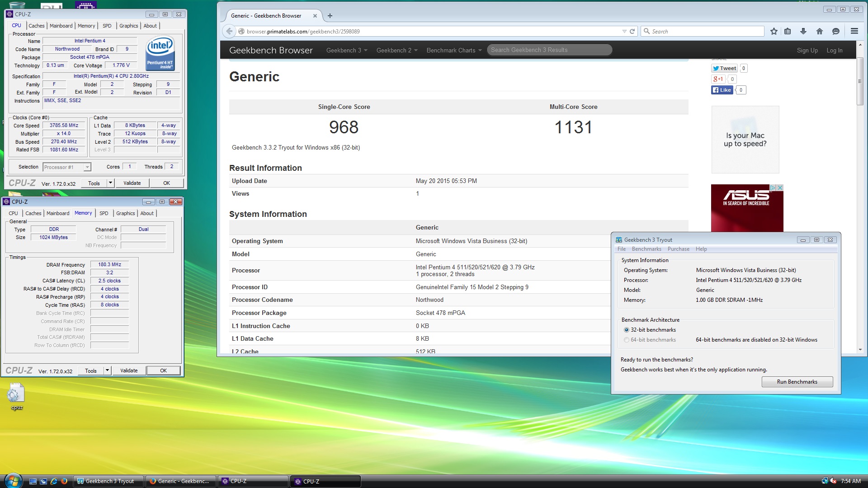Click the Search Geekbench 3 Results field
Viewport: 868px width, 488px height.
(549, 50)
